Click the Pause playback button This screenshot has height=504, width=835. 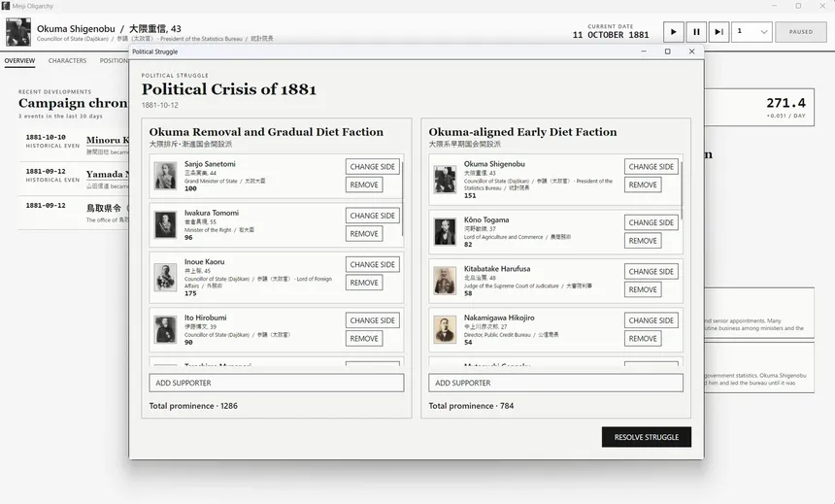click(696, 32)
